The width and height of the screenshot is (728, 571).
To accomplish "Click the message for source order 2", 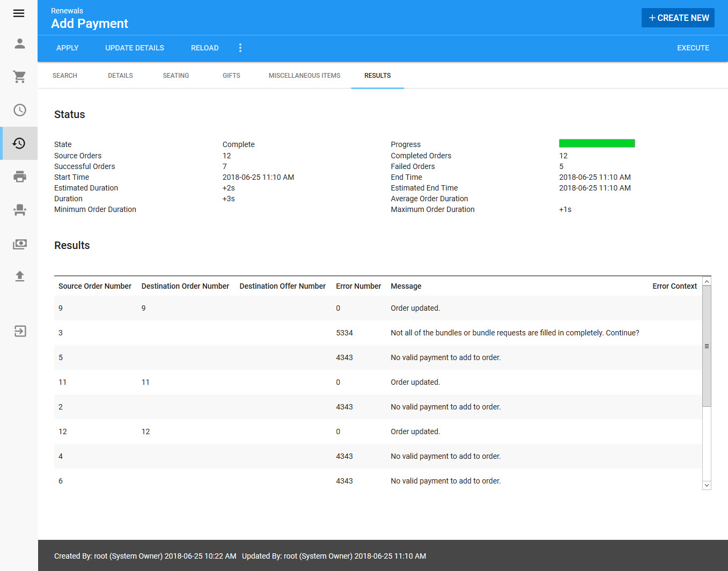I will tap(446, 407).
